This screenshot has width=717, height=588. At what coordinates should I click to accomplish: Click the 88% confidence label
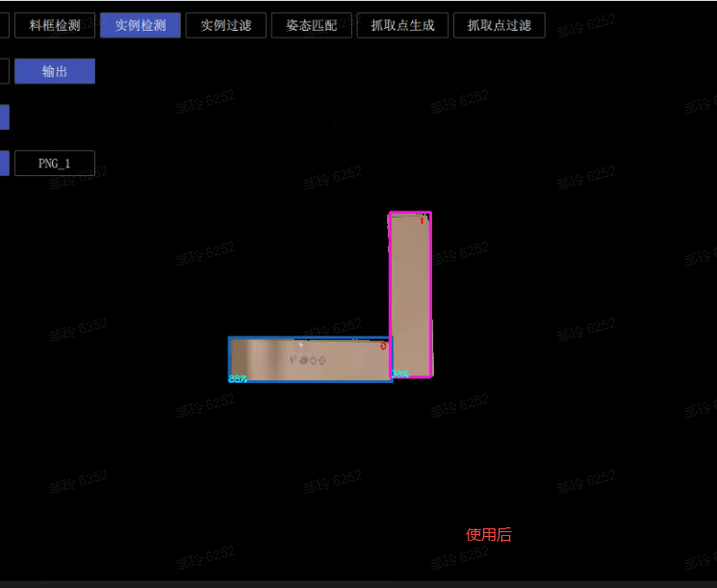[238, 378]
